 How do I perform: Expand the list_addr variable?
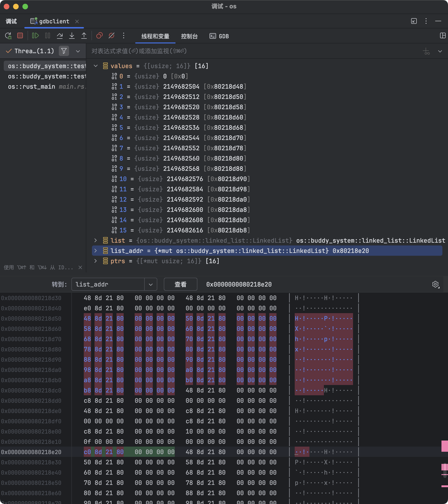(x=96, y=251)
